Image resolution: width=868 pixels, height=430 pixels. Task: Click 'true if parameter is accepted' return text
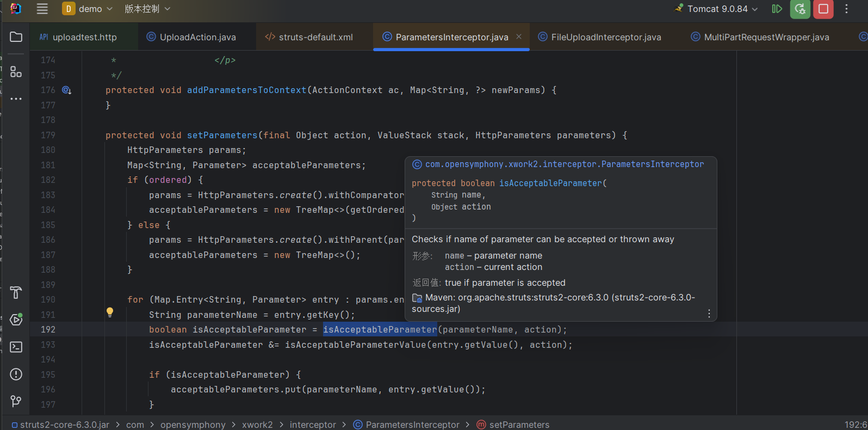point(505,283)
